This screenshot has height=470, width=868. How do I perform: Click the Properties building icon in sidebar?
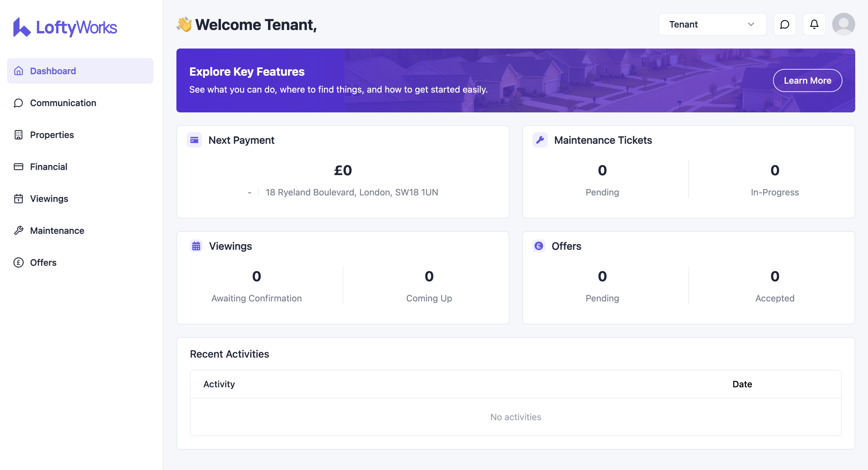tap(19, 135)
